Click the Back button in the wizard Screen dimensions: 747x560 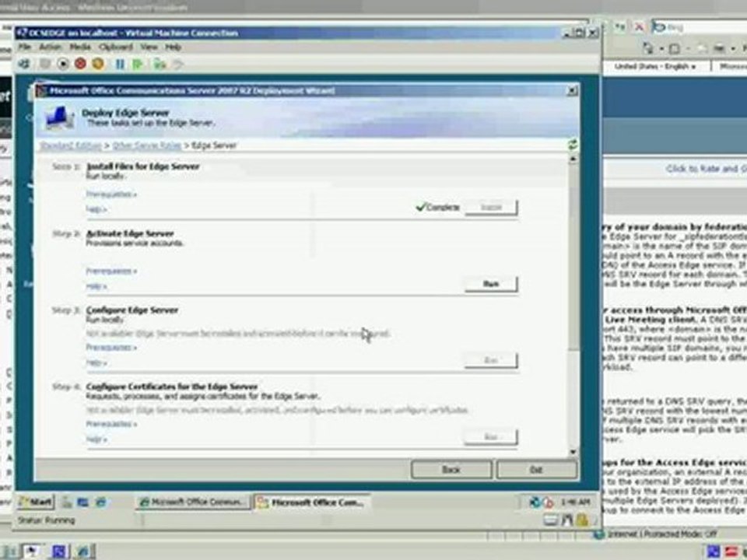coord(451,470)
